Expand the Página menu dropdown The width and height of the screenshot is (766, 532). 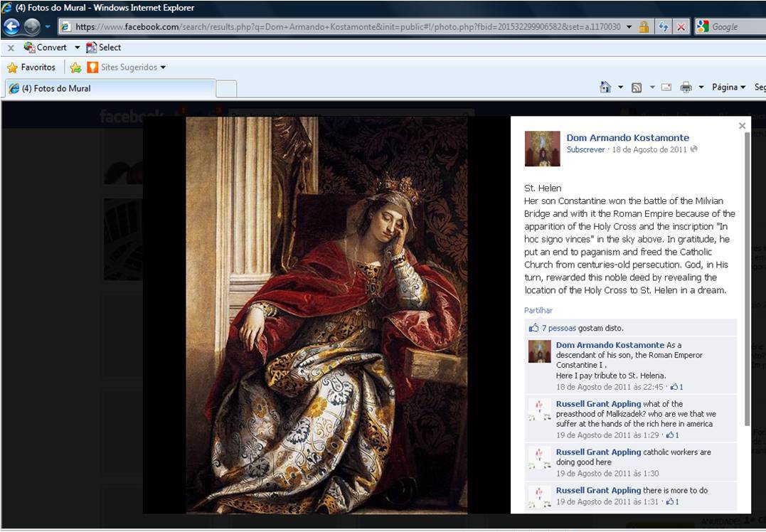point(729,87)
